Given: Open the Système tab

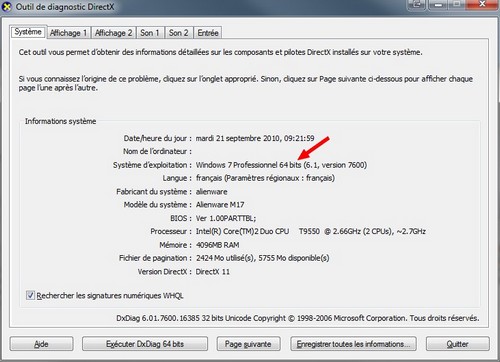Looking at the screenshot, I should 28,32.
